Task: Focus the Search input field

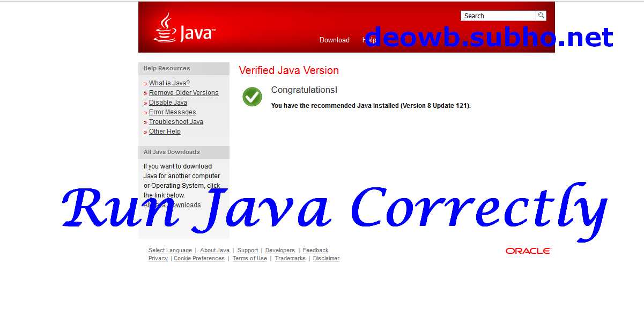Action: coord(498,16)
